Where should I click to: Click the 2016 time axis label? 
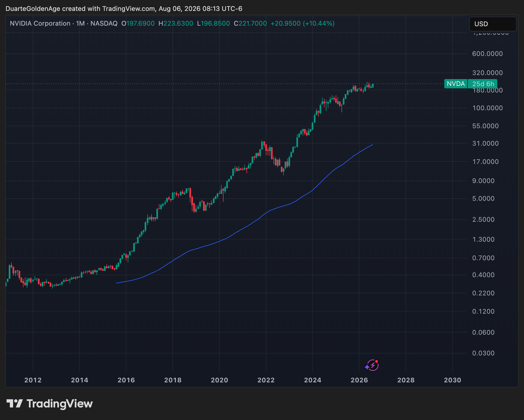point(126,380)
